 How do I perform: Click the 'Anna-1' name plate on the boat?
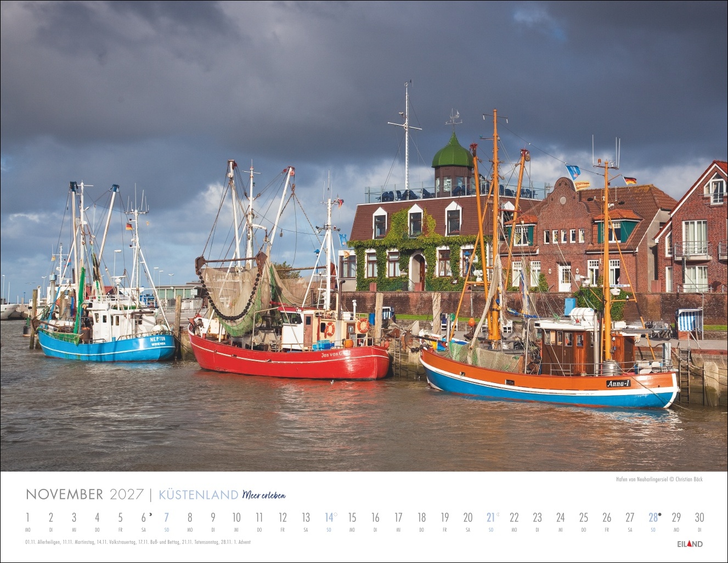click(x=618, y=384)
